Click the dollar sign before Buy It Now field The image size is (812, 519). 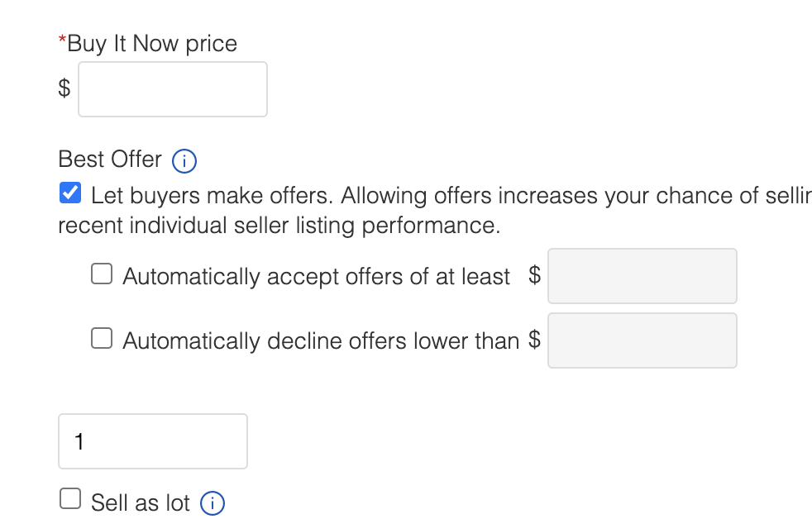64,88
